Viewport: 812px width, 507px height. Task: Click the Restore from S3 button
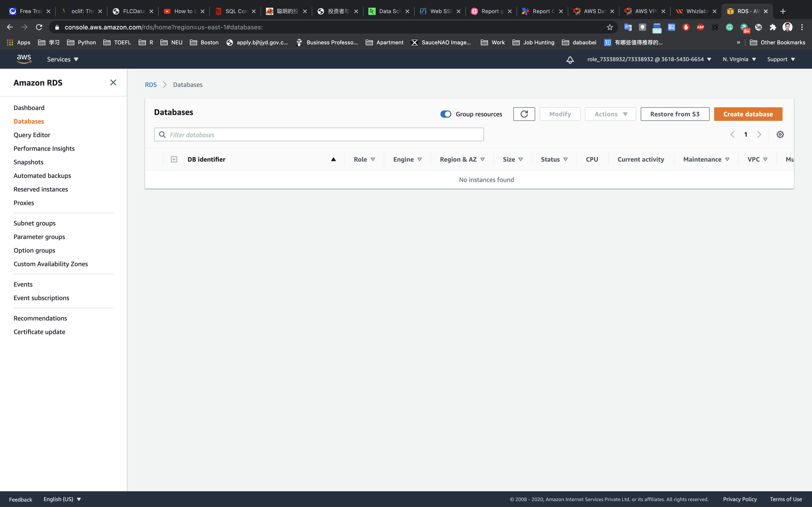[x=675, y=114]
